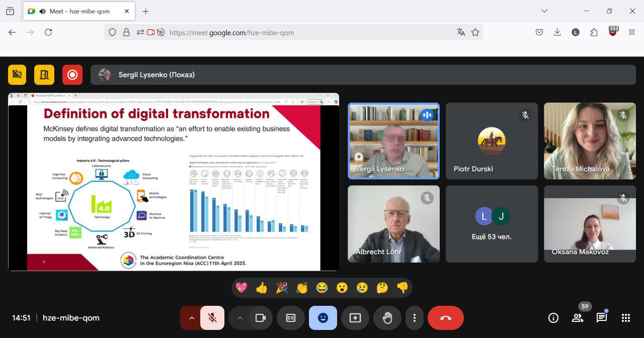
Task: Toggle the camera on or off
Action: pyautogui.click(x=260, y=318)
